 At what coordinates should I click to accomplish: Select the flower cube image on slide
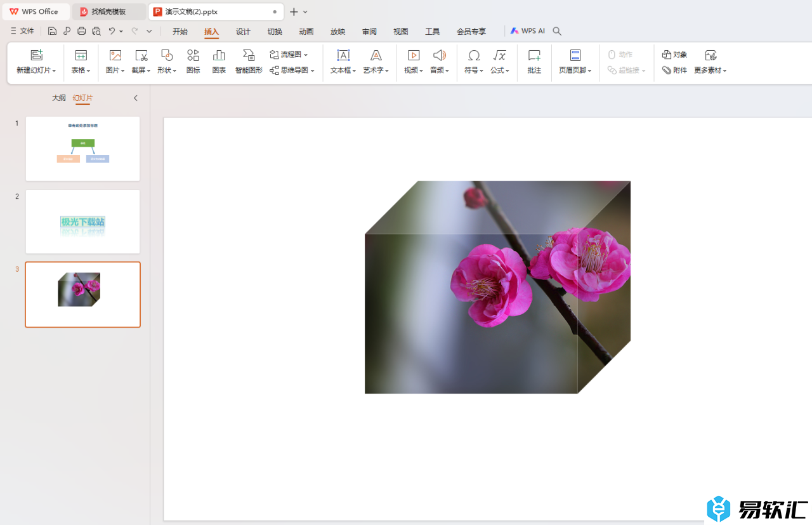[x=497, y=287]
